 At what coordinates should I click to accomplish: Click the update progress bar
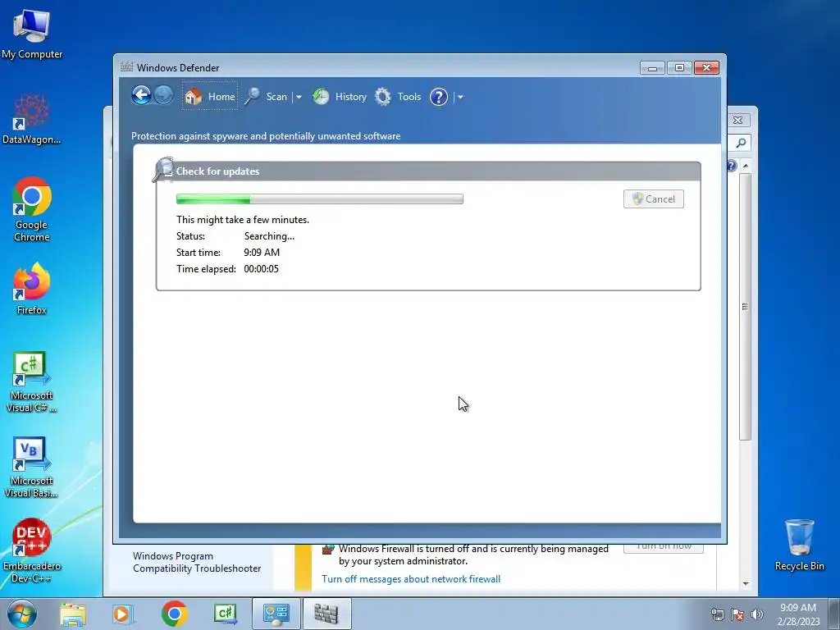(320, 199)
